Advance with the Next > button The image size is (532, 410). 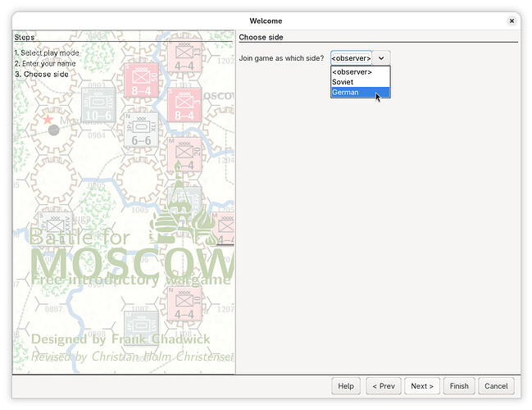click(x=421, y=386)
